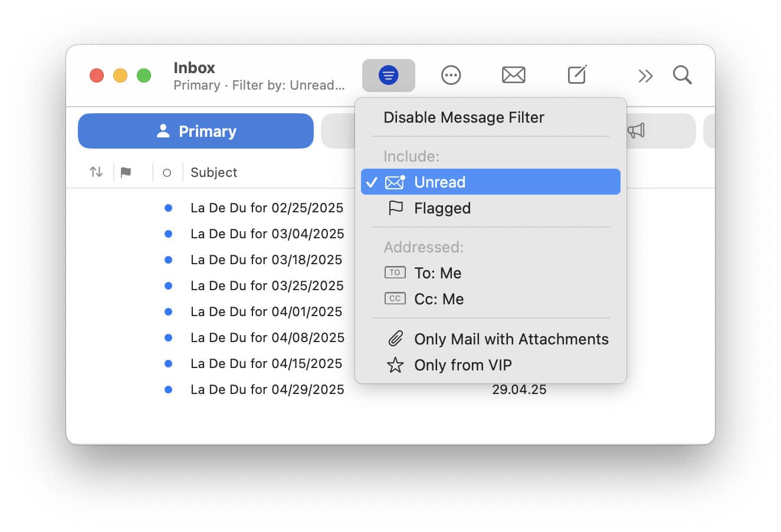Click the Get Mail envelope icon
Viewport: 781px width, 532px height.
(x=514, y=75)
